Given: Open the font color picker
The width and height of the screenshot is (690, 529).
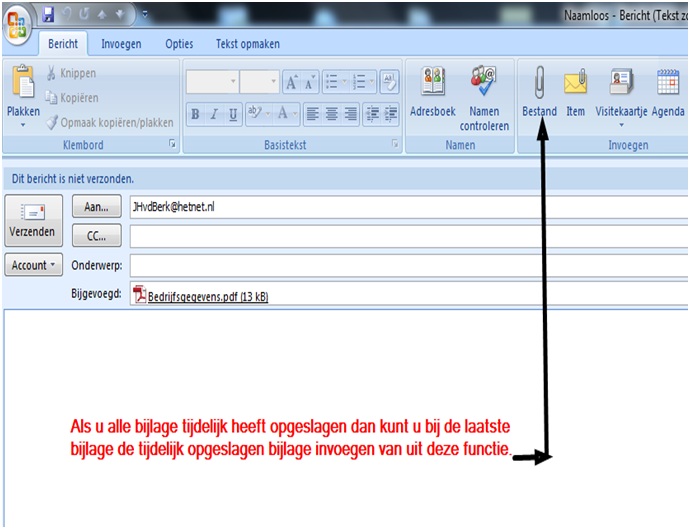Looking at the screenshot, I should [286, 114].
